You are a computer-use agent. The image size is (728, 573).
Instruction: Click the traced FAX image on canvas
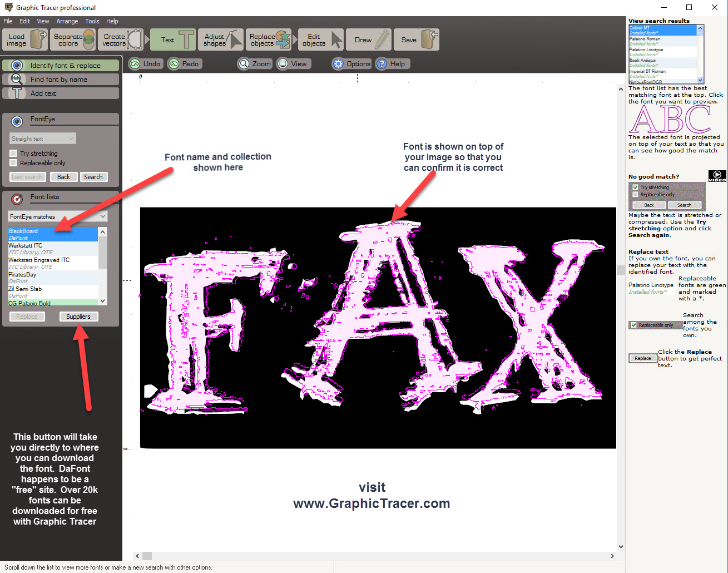(378, 328)
